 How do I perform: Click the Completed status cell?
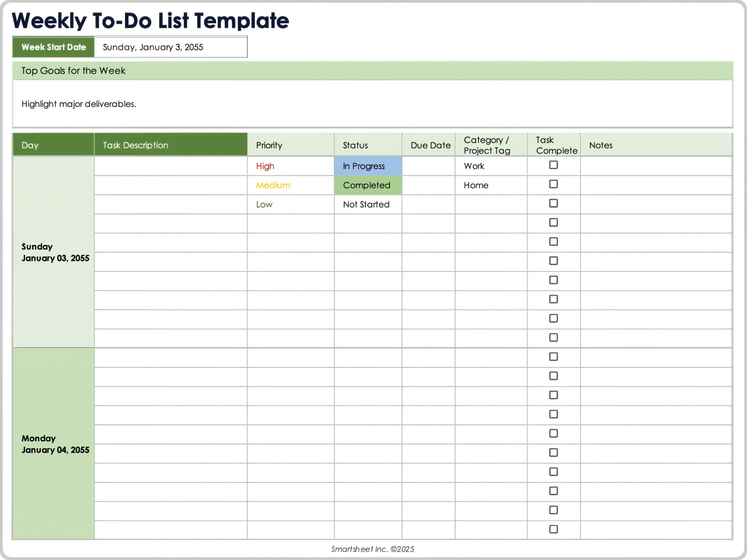pyautogui.click(x=366, y=185)
